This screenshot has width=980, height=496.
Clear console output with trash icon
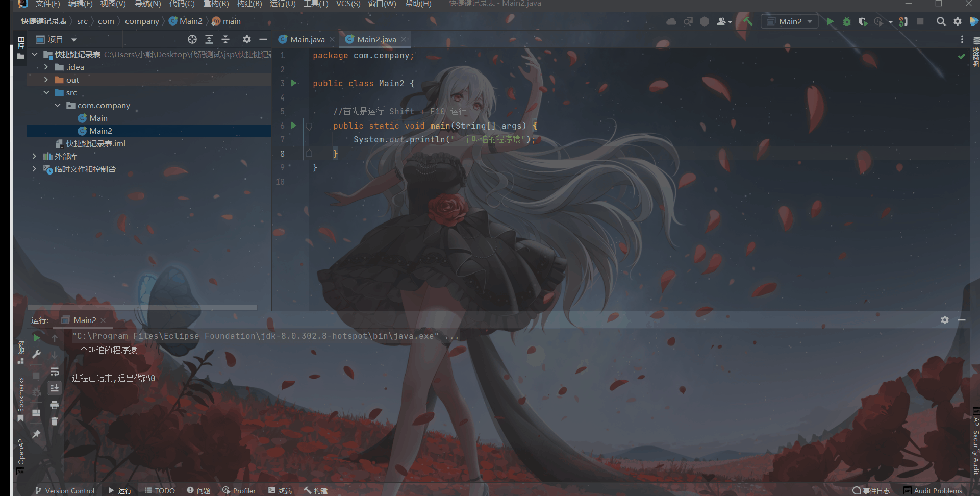click(55, 421)
